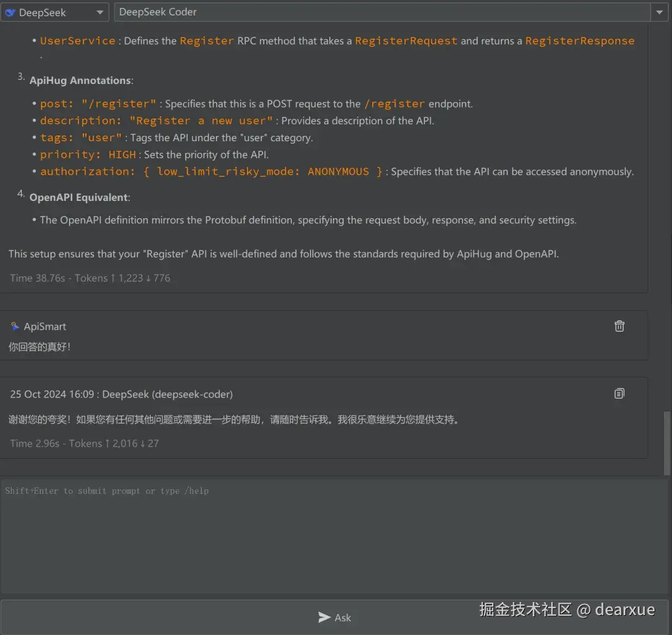Click the paper plane send icon
Image resolution: width=672 pixels, height=635 pixels.
pyautogui.click(x=324, y=617)
